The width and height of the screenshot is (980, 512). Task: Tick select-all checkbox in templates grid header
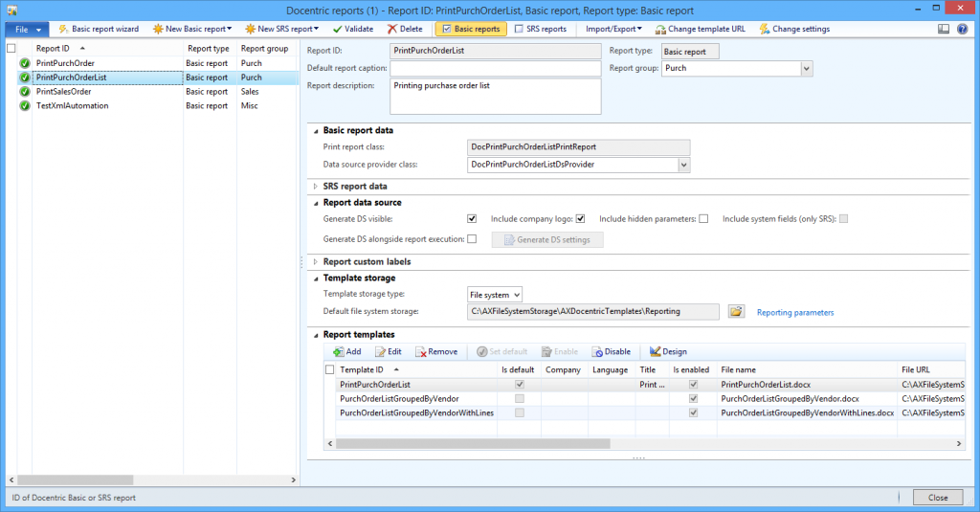(330, 369)
